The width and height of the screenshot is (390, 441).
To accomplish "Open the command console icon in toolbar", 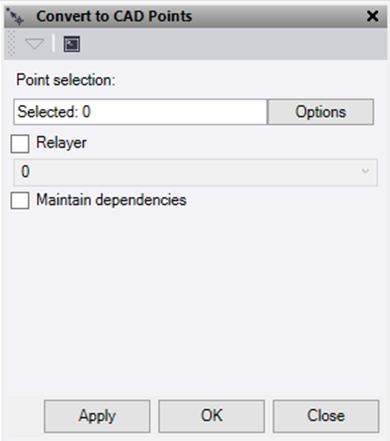I will [x=72, y=44].
